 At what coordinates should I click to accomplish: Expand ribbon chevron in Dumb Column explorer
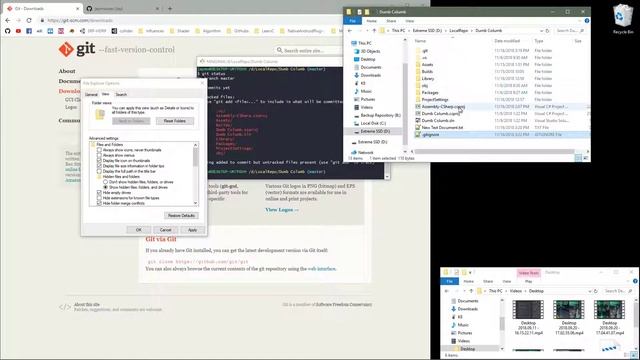click(580, 20)
